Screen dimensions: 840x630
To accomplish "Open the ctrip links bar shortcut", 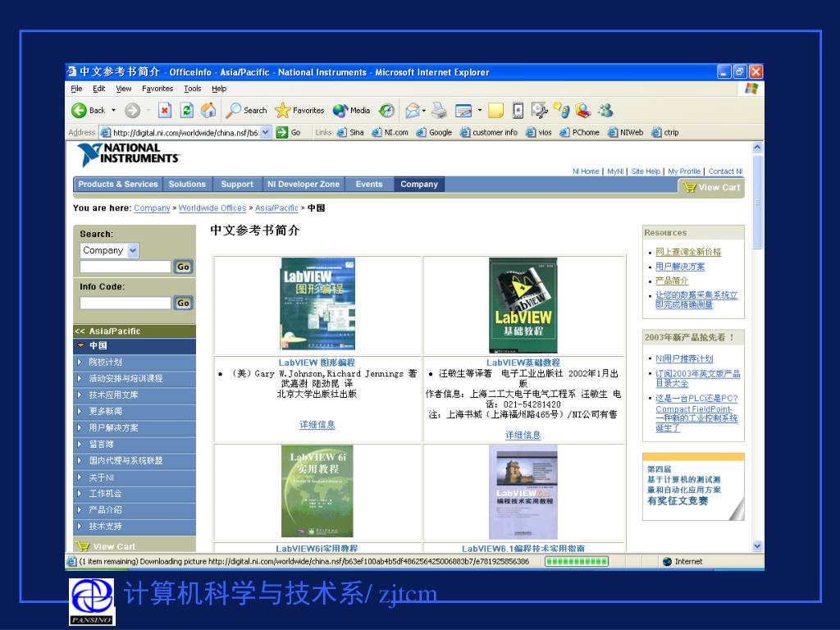I will (x=664, y=132).
